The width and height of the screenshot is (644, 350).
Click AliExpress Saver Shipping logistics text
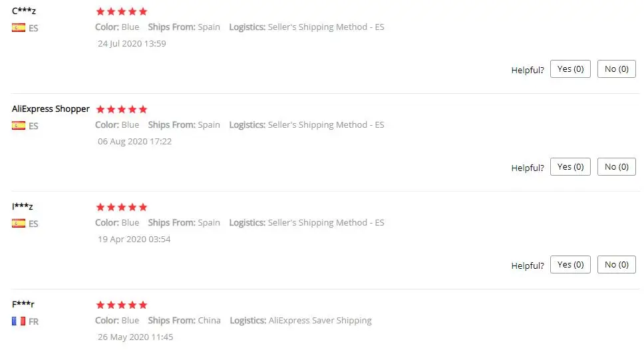pos(320,321)
